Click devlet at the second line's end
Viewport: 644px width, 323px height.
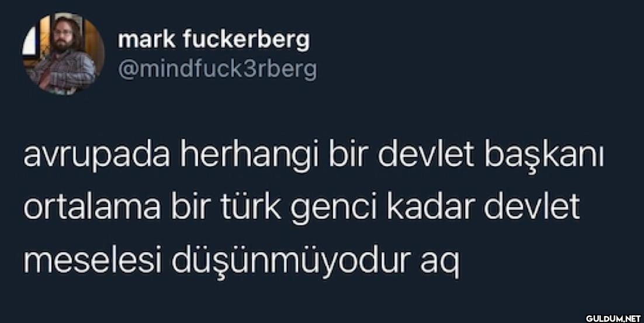point(531,207)
